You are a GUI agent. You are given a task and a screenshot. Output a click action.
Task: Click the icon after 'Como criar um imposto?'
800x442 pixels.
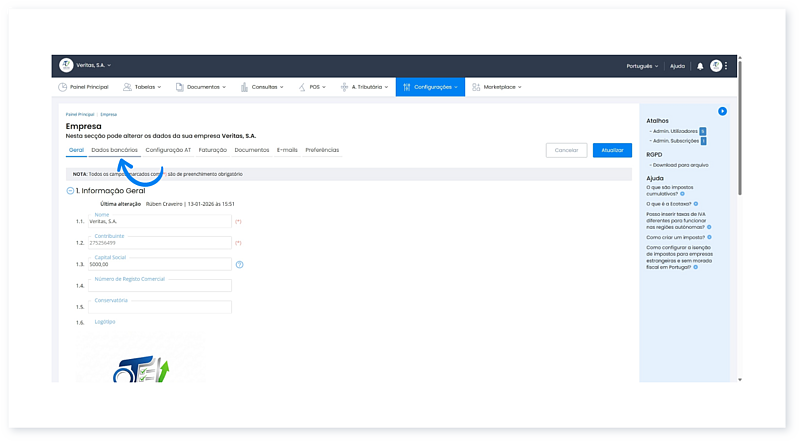tap(709, 237)
